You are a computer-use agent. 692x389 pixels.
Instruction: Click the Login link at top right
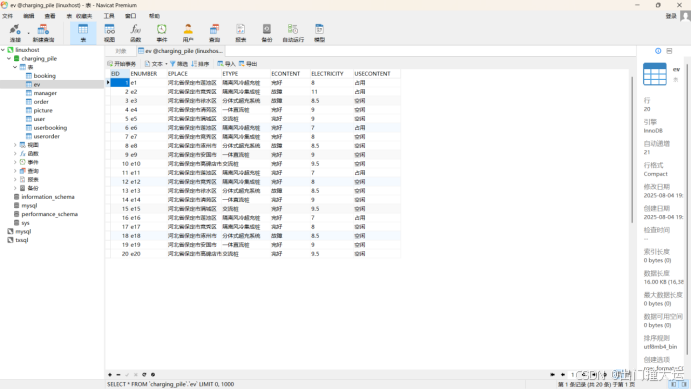tap(671, 16)
